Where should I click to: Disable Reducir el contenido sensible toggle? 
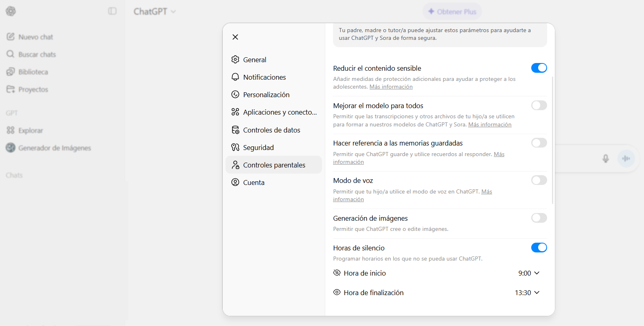click(539, 68)
